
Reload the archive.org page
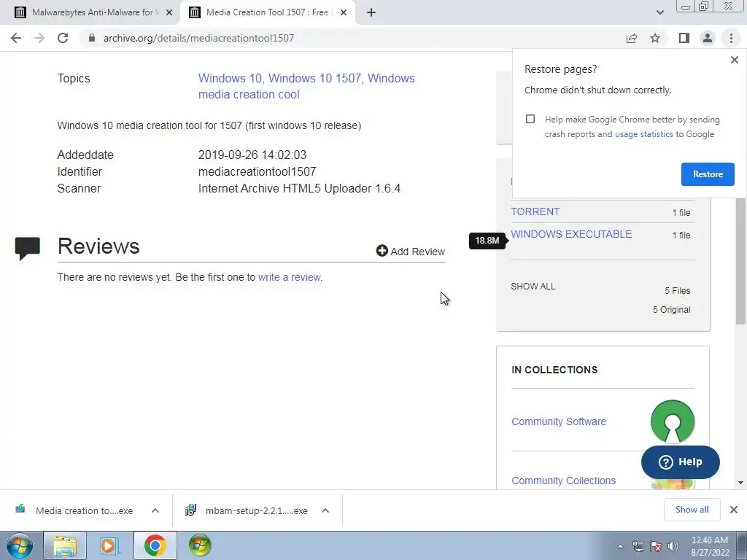click(x=63, y=38)
